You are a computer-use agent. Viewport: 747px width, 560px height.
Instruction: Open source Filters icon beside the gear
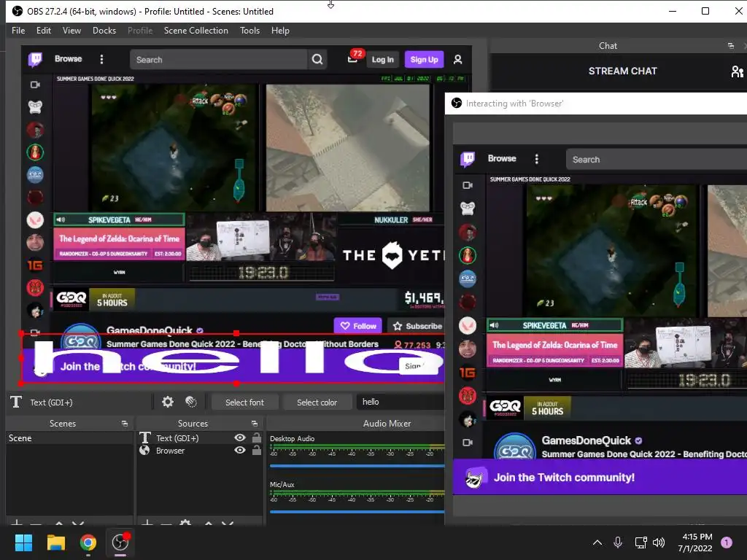coord(191,402)
